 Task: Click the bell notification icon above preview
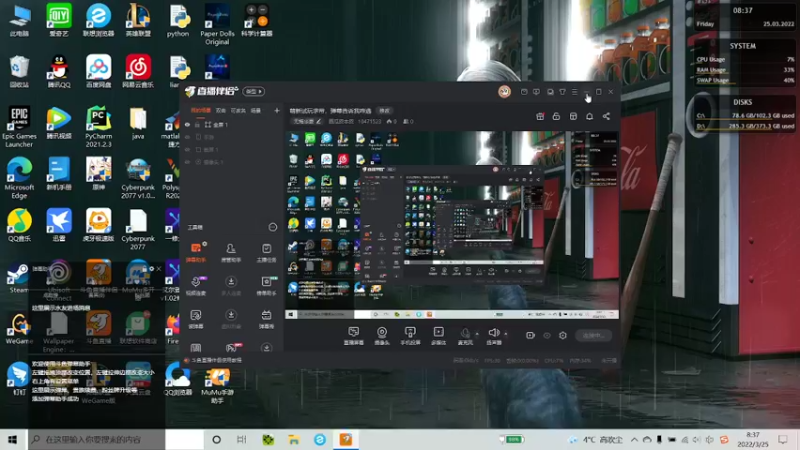coord(589,116)
